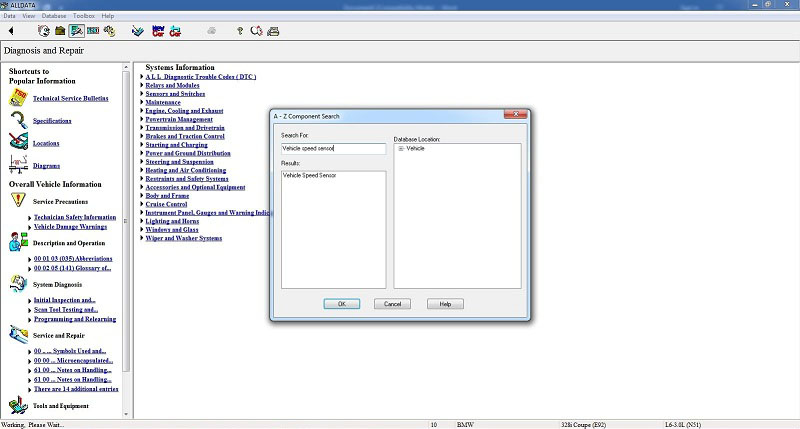Click the Diagrams shortcut icon
This screenshot has height=429, width=800.
(x=17, y=165)
